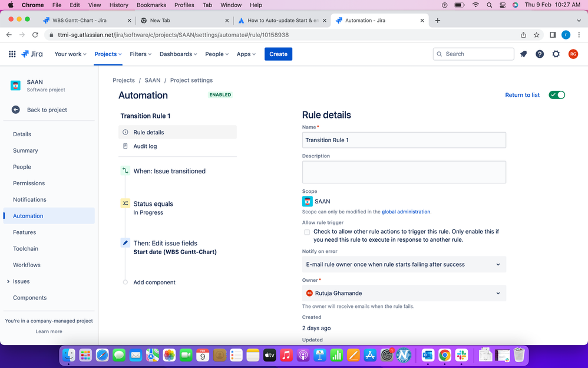588x368 pixels.
Task: Open Finder from the Dock
Action: coord(68,355)
